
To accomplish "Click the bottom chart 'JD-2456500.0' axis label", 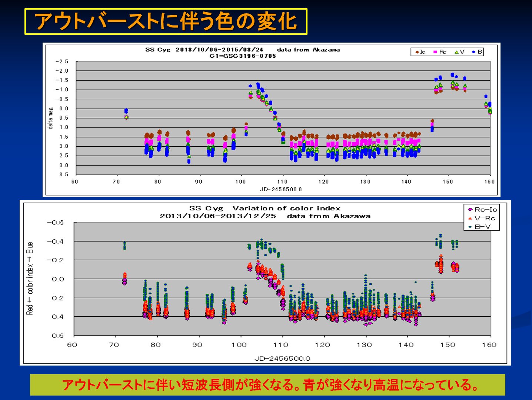I will tap(282, 359).
